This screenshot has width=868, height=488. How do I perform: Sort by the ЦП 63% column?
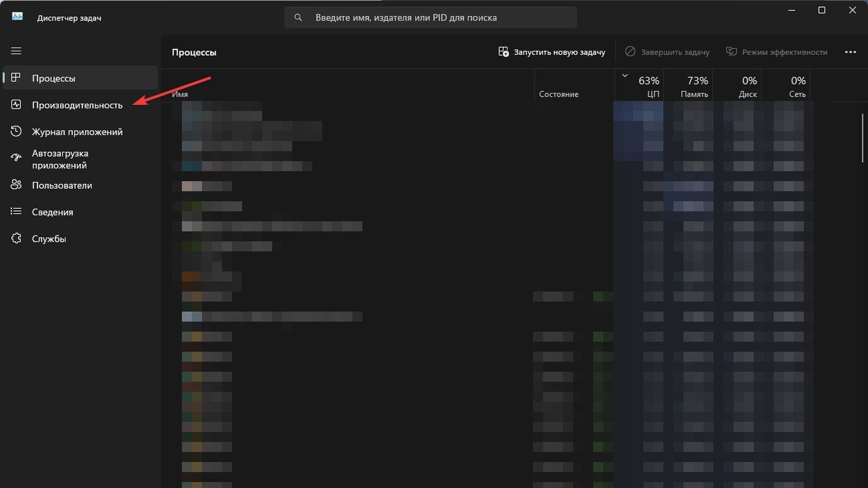[x=639, y=86]
